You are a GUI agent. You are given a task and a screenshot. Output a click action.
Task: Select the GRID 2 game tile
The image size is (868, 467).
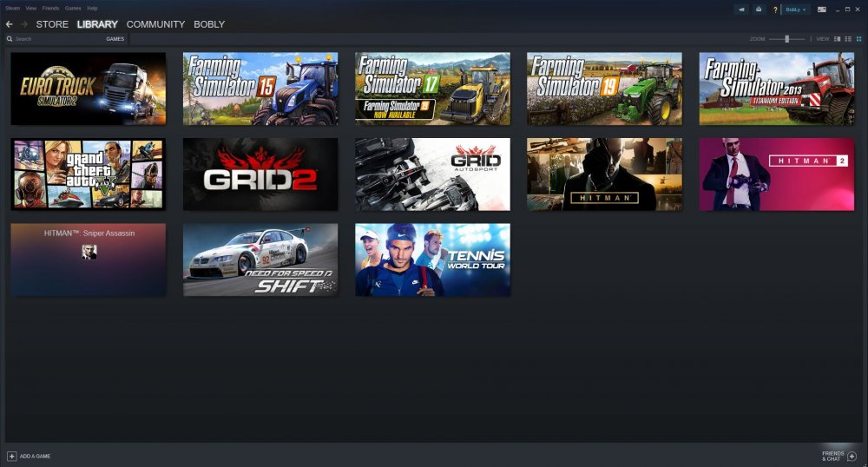tap(260, 174)
